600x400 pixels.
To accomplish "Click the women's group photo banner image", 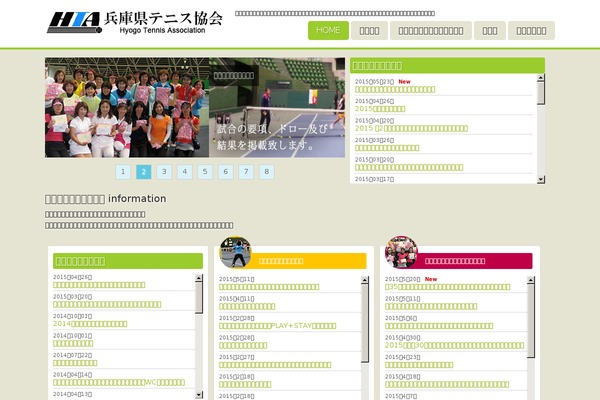I will [x=127, y=108].
